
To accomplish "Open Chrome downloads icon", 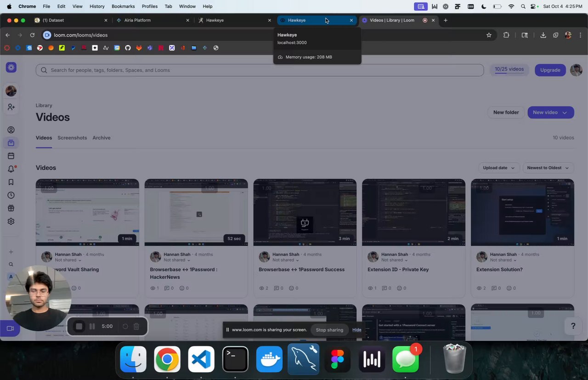I will [x=543, y=35].
